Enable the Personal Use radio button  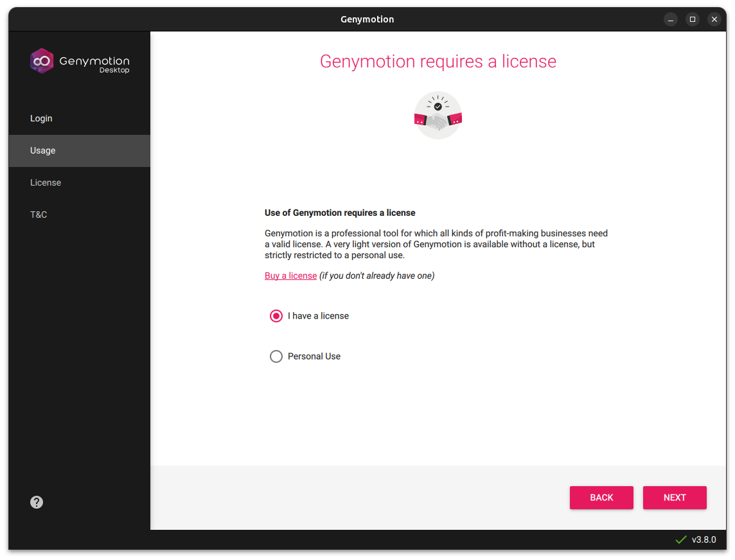276,356
